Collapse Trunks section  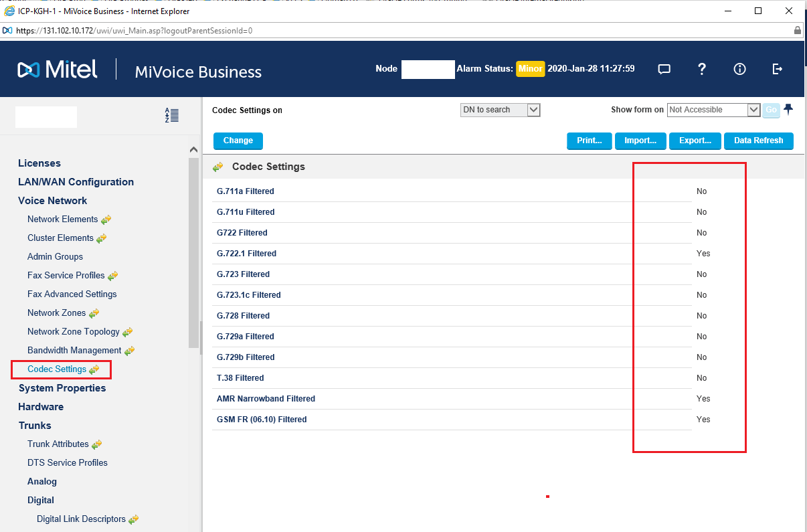pyautogui.click(x=35, y=426)
